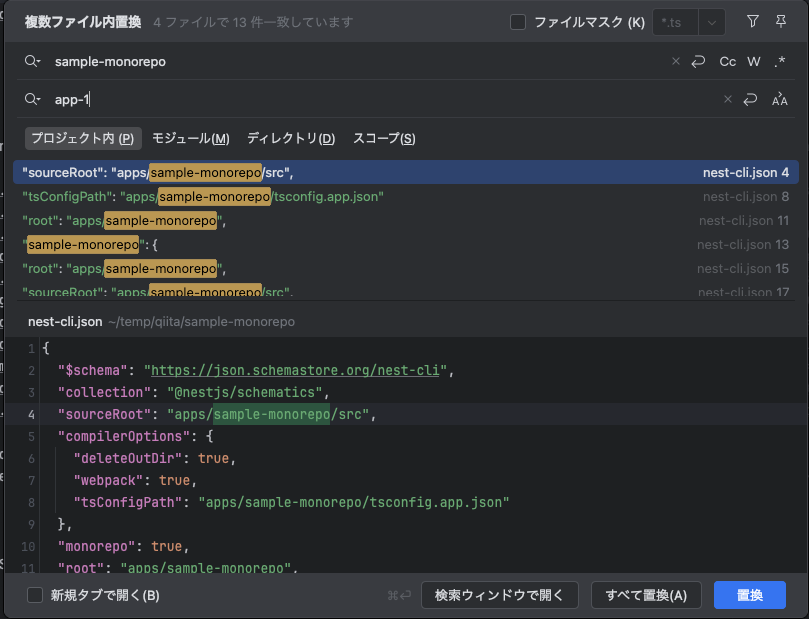This screenshot has height=619, width=809.
Task: Click the blue 置換 button
Action: click(x=750, y=595)
